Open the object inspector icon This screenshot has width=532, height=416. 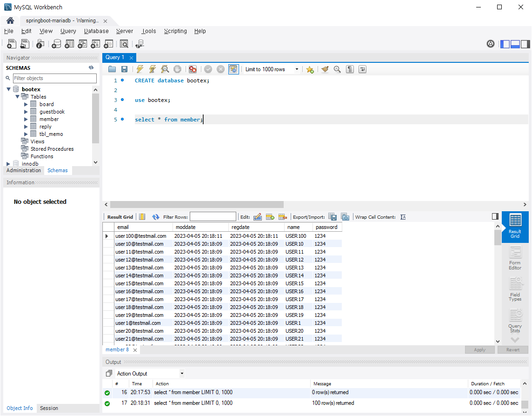tap(40, 44)
